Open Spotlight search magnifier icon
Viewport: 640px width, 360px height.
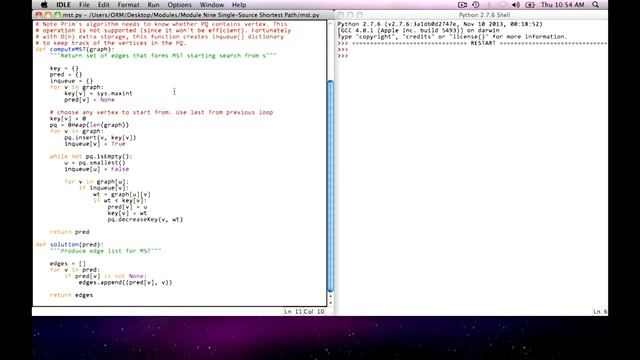coord(596,5)
